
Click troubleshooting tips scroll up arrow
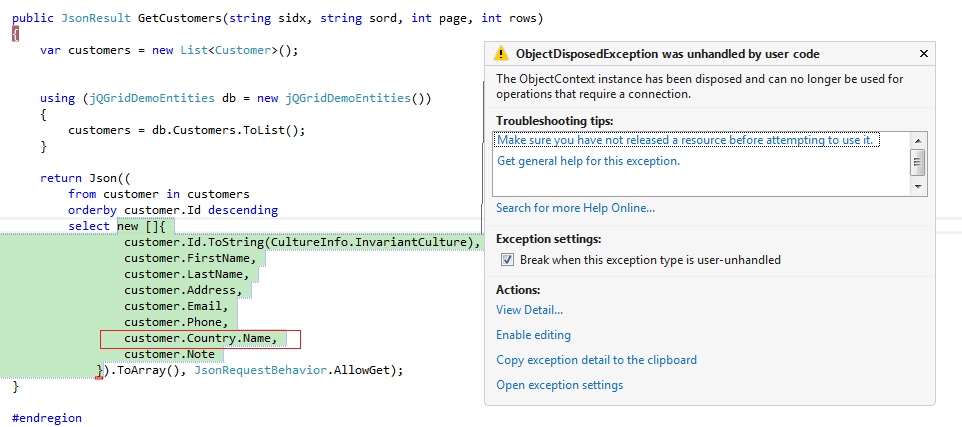click(918, 141)
